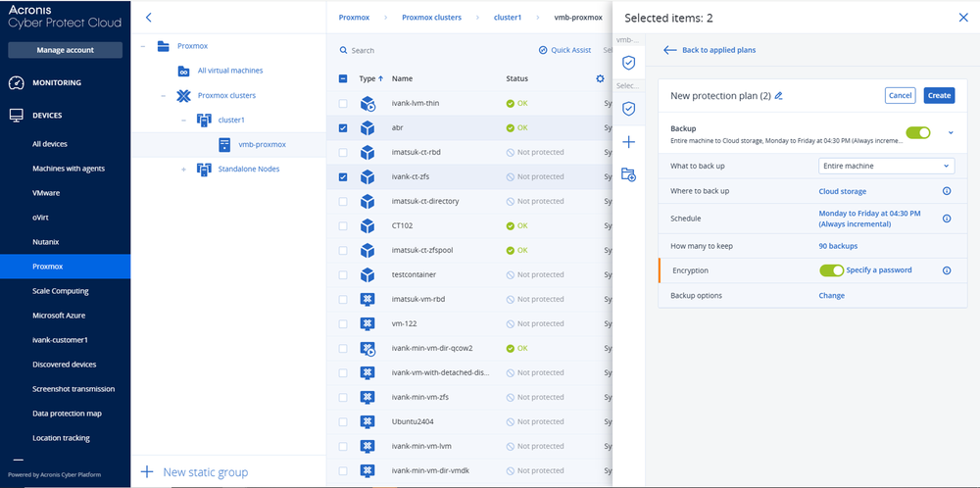Open Cloud storage location link

coord(843,191)
